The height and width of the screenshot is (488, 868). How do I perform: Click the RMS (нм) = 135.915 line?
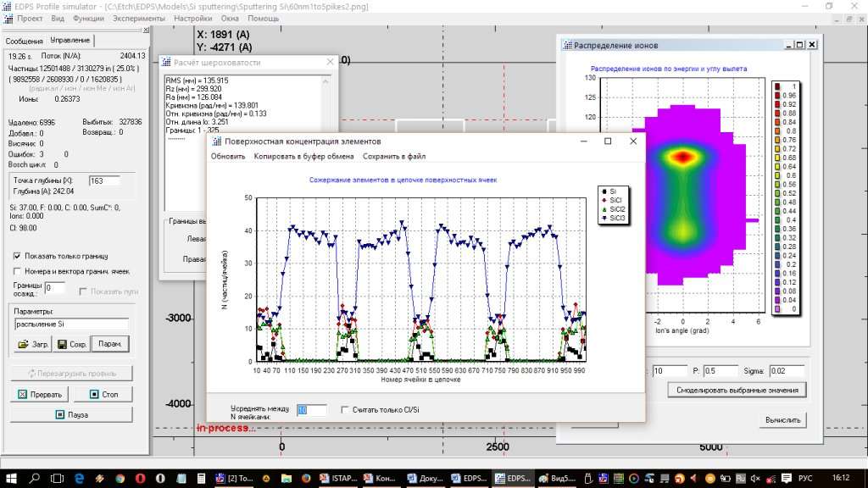tap(197, 80)
